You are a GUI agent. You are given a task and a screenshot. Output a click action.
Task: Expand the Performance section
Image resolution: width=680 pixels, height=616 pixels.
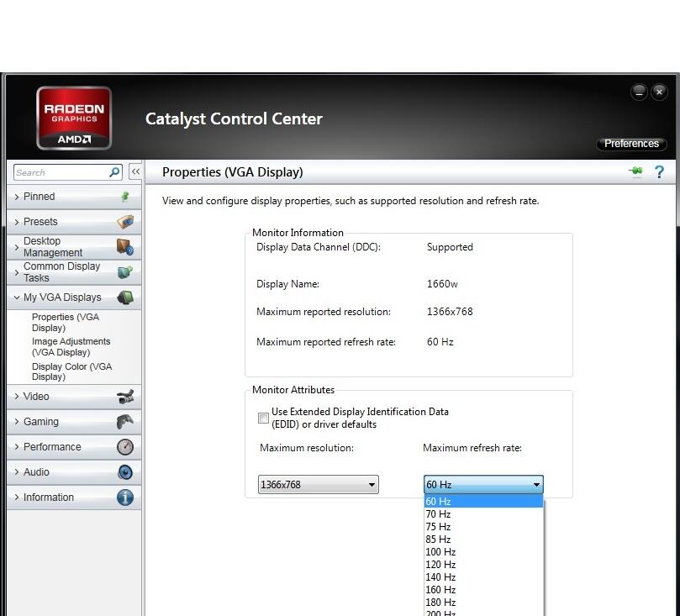point(74,447)
